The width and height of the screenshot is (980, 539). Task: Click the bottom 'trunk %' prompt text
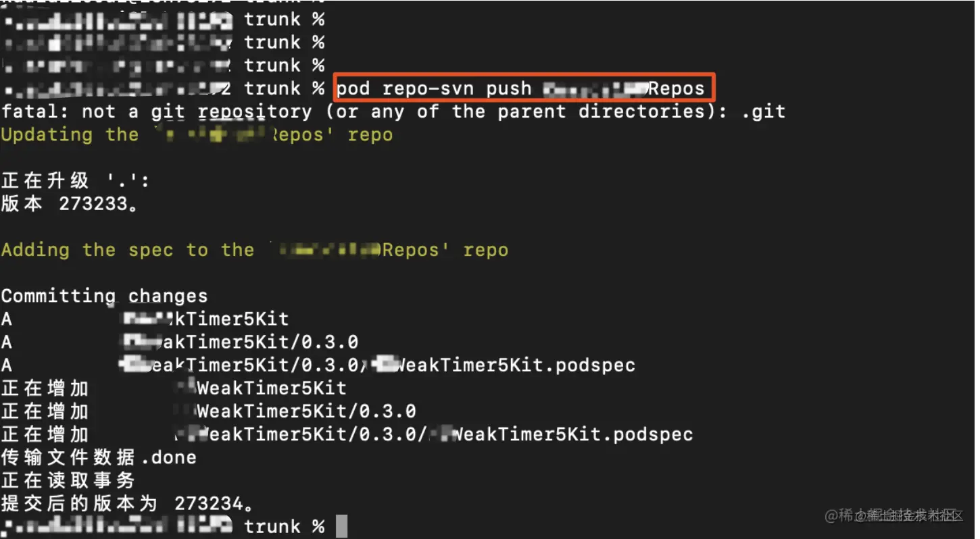point(284,526)
